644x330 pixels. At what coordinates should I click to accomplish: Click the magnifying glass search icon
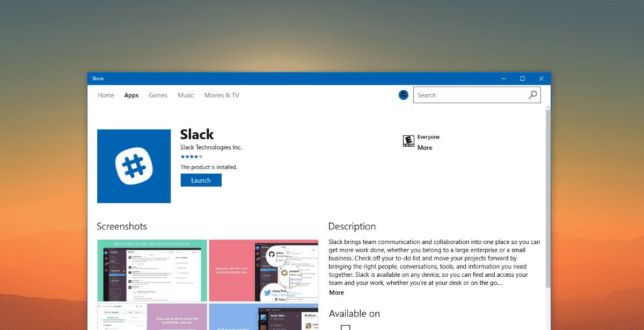pyautogui.click(x=532, y=95)
